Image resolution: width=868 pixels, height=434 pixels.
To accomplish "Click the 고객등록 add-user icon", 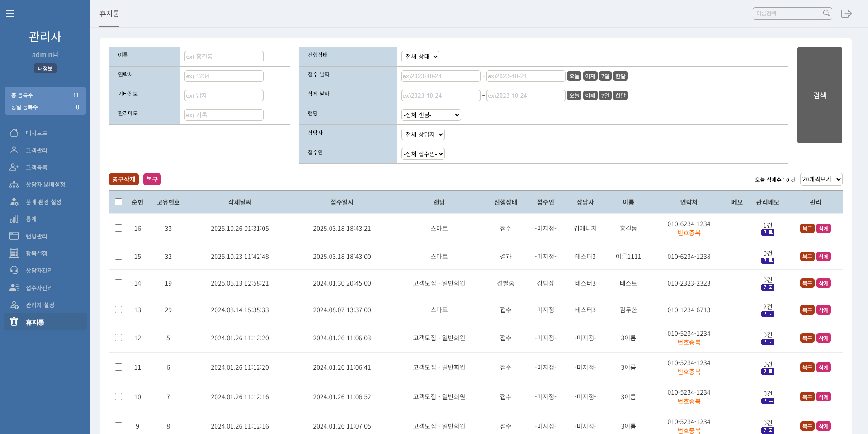I will [x=14, y=167].
